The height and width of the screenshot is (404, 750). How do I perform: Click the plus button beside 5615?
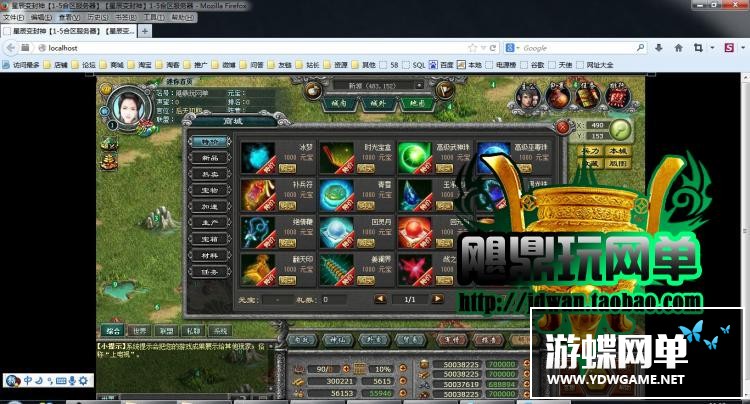(x=403, y=381)
